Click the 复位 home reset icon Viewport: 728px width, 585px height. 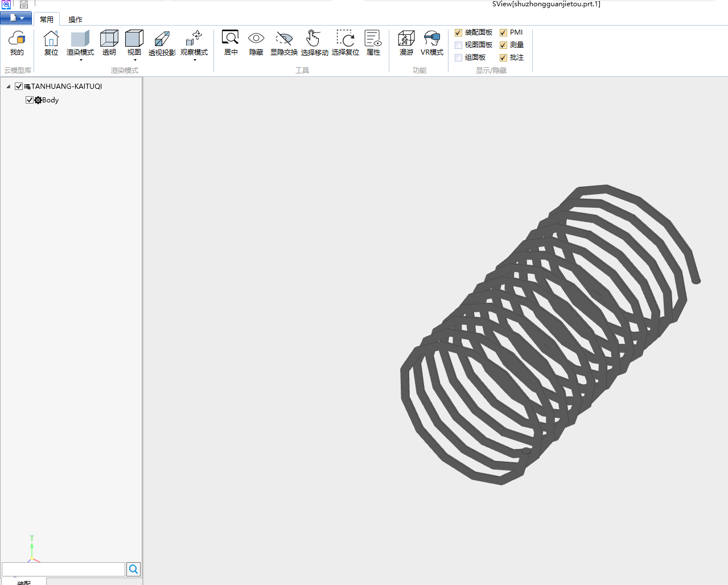pos(51,43)
